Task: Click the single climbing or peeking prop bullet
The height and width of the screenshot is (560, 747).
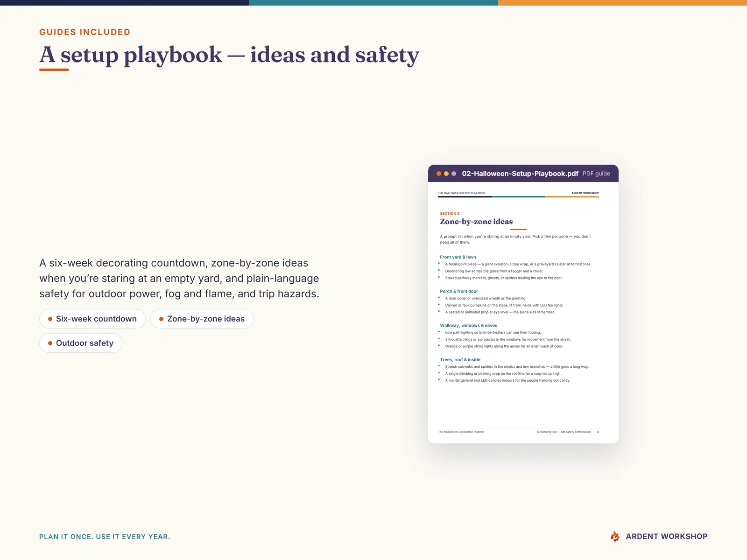Action: [503, 374]
